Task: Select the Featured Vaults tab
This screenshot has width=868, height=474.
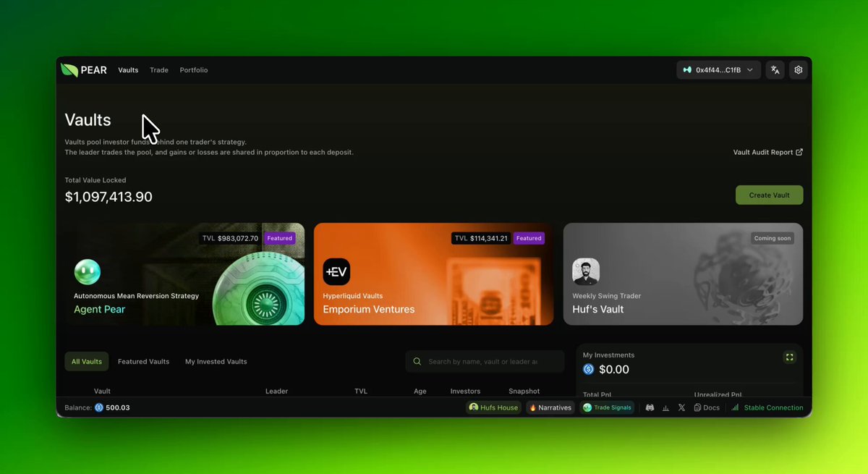Action: click(143, 361)
